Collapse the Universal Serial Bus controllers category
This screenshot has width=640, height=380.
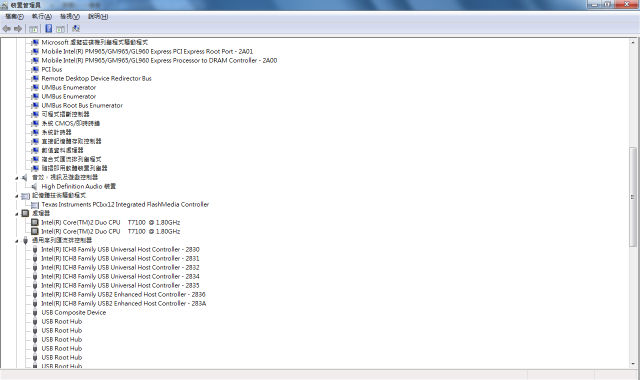pos(17,241)
